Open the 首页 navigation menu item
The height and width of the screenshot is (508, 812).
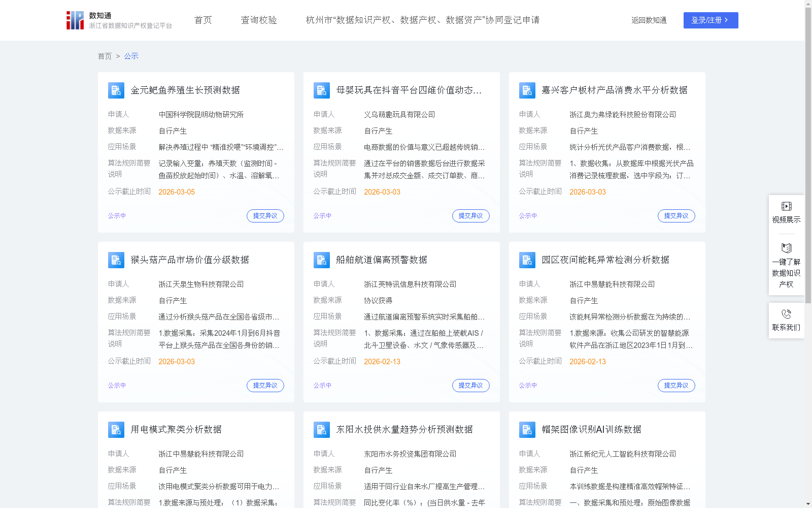click(x=203, y=20)
